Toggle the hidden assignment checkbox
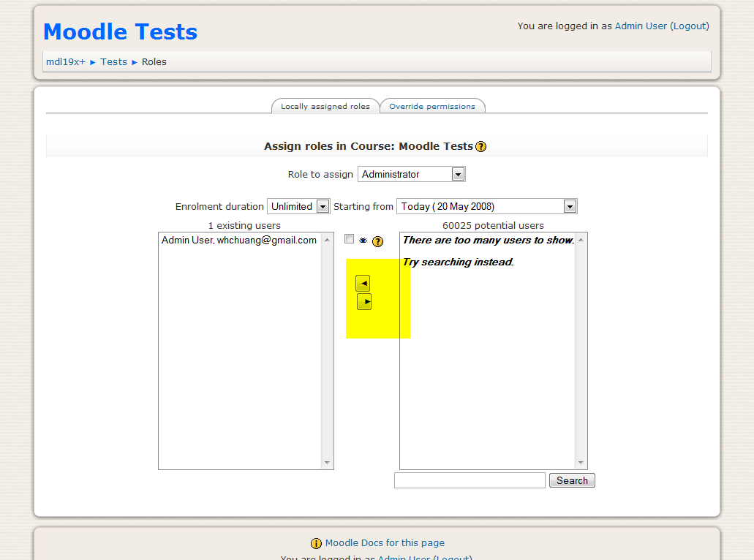Viewport: 754px width, 560px height. click(x=349, y=239)
